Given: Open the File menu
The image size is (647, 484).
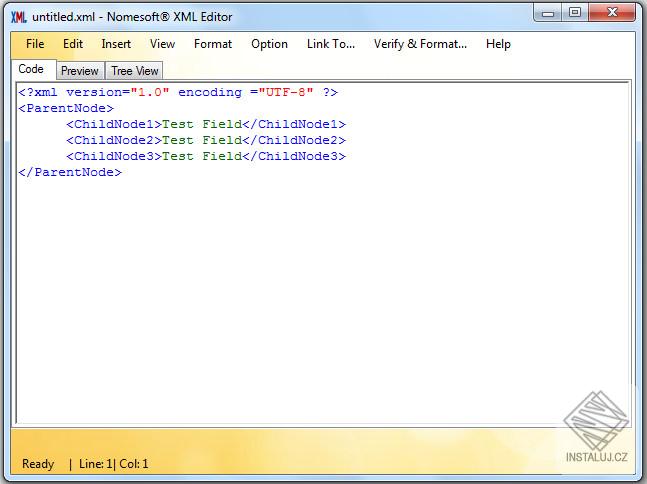Looking at the screenshot, I should pyautogui.click(x=35, y=44).
